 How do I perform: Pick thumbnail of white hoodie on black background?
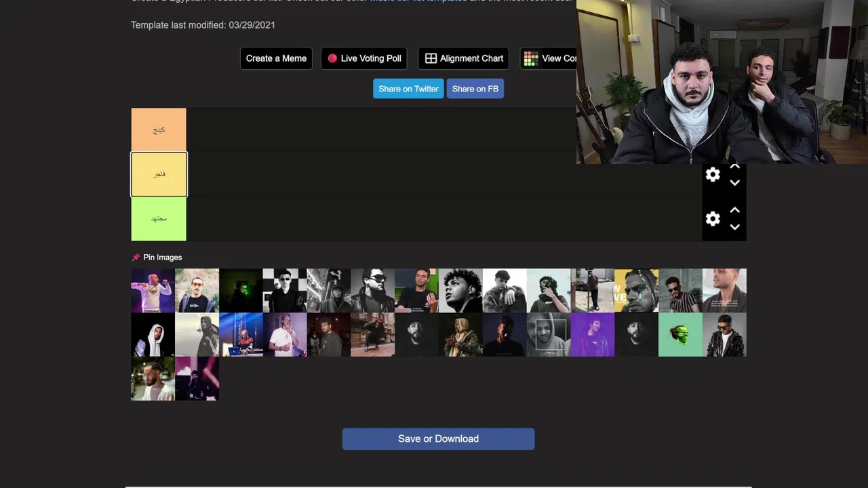tap(153, 334)
